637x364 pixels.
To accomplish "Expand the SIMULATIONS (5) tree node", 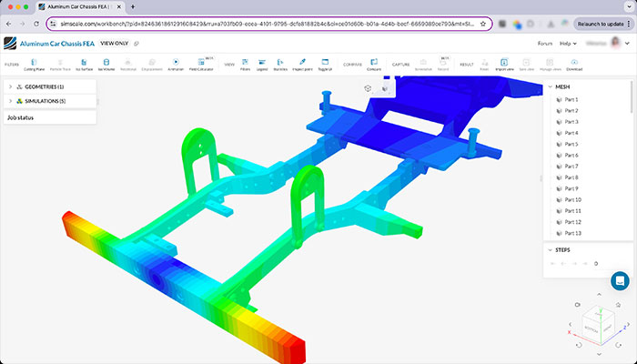I will [11, 101].
